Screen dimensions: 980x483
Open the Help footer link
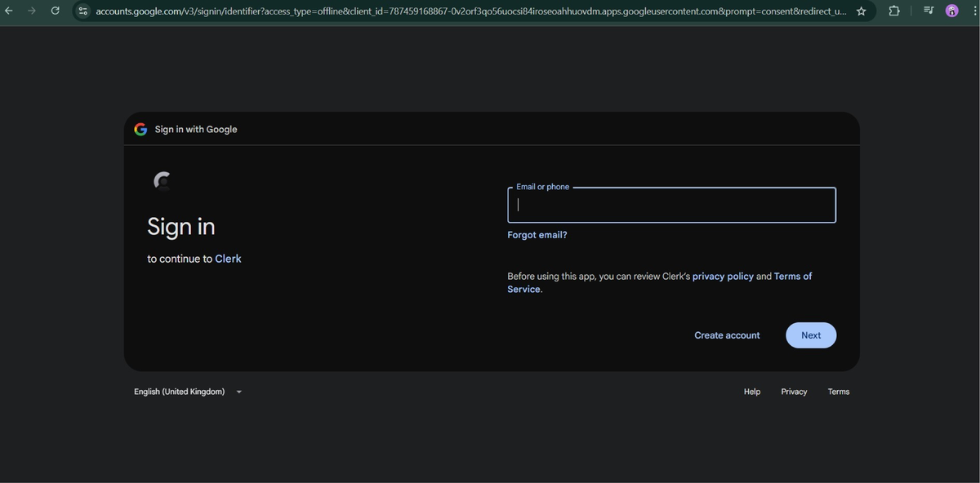coord(752,392)
